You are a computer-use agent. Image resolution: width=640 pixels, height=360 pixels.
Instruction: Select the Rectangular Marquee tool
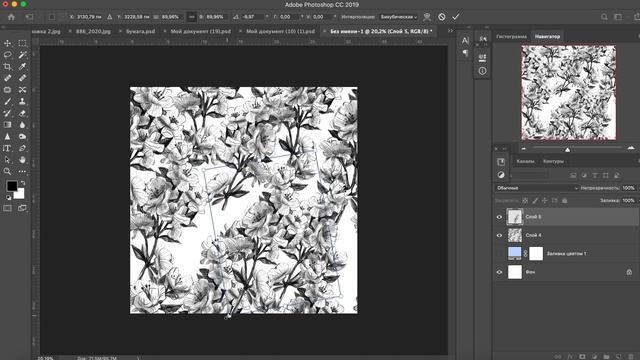tap(22, 43)
